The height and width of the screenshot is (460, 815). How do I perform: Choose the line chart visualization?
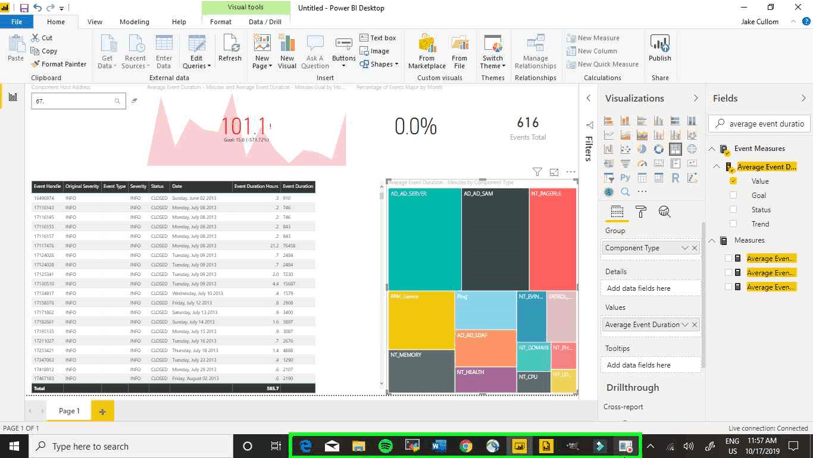(x=609, y=135)
